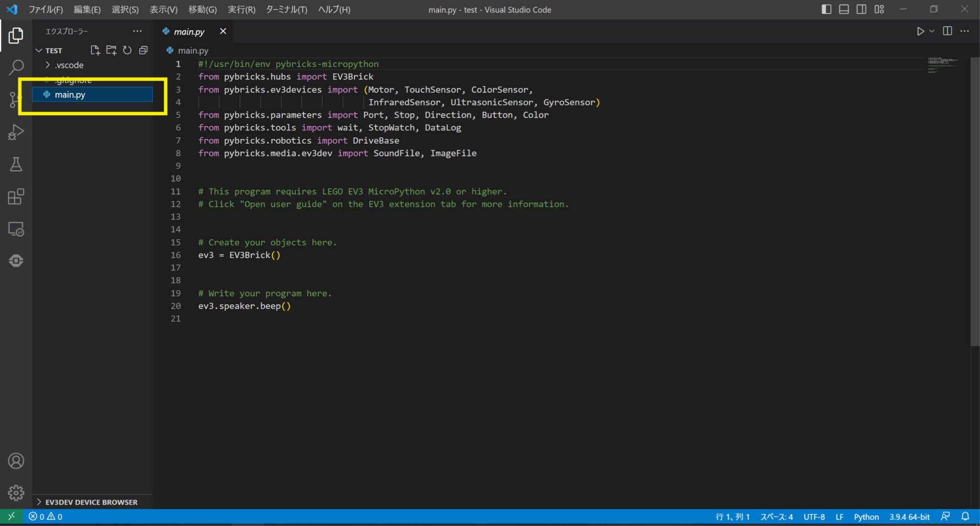
Task: Click cursor position 行 1、列 1
Action: 733,516
